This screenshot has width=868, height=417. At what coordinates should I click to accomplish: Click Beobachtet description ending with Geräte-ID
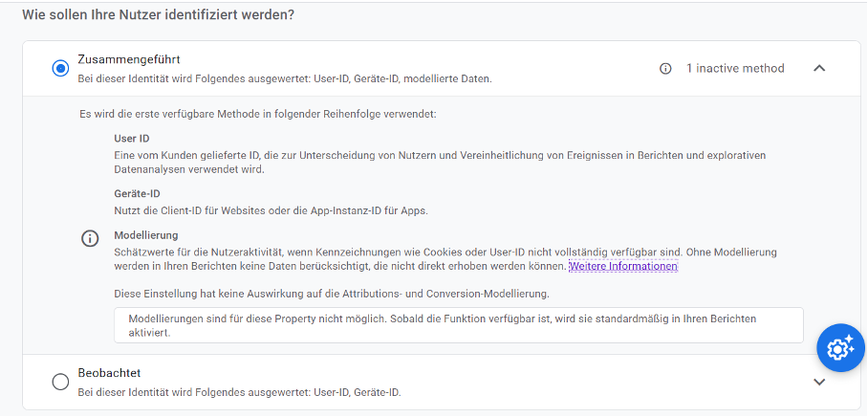(239, 393)
